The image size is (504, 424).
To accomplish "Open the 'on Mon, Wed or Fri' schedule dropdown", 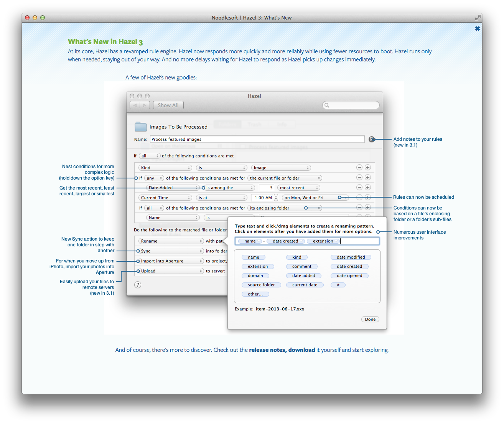I will [x=315, y=198].
